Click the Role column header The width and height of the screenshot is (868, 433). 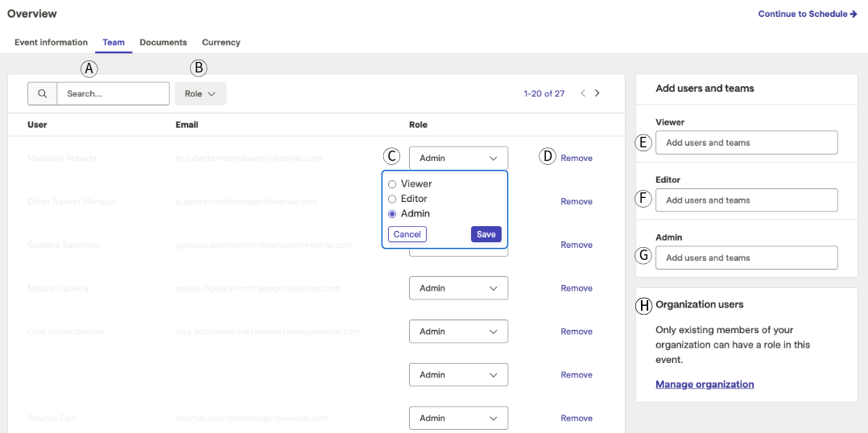click(418, 125)
